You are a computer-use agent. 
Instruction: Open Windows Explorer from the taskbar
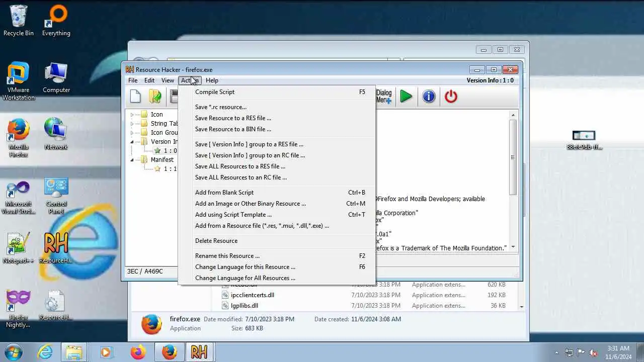click(x=74, y=352)
